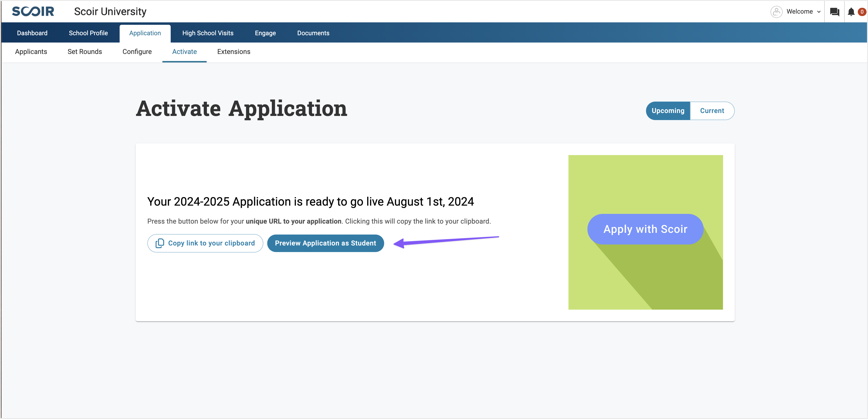868x419 pixels.
Task: Click the go-live August 1st heading
Action: 310,201
